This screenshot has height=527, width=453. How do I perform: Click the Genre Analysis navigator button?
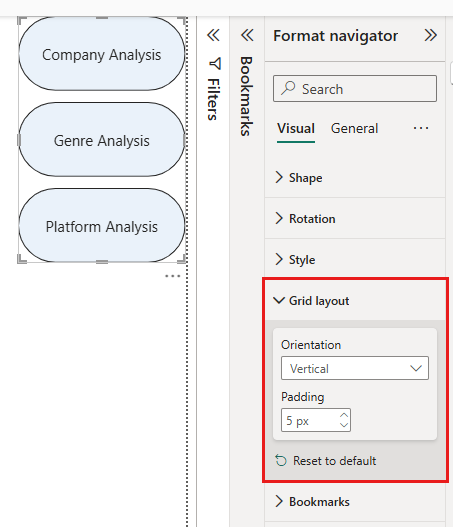(101, 140)
